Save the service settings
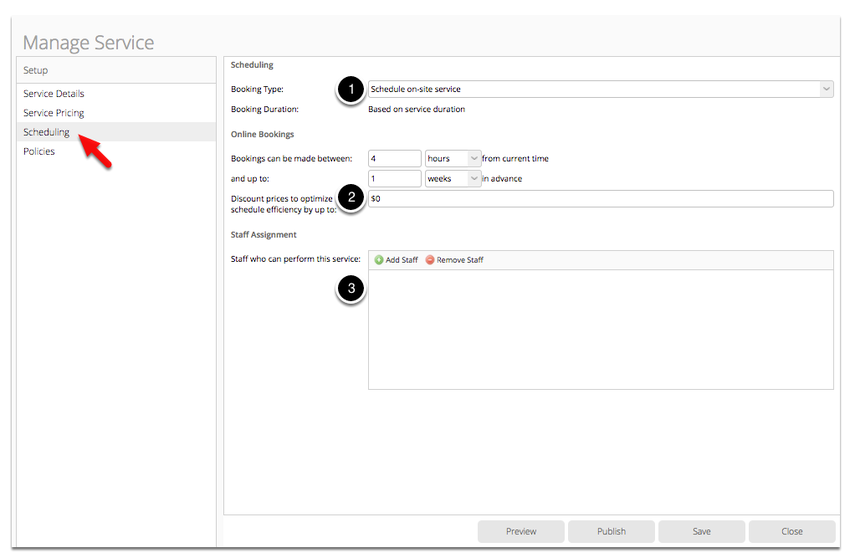Viewport: 855px width, 558px height. [702, 531]
